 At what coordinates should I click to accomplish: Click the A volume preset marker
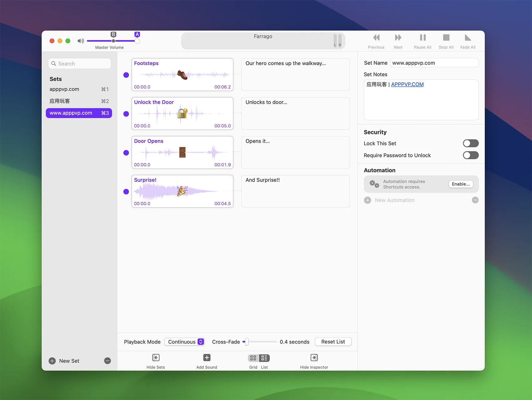[x=137, y=34]
